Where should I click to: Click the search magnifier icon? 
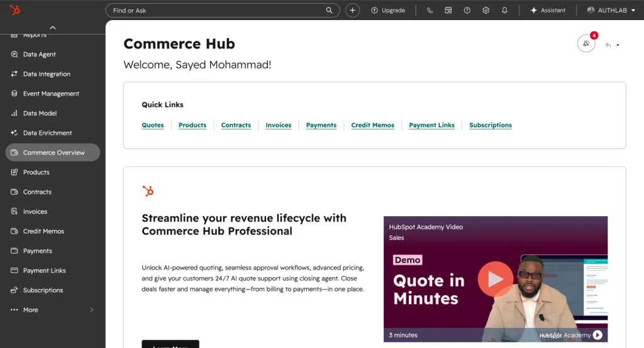[x=329, y=10]
